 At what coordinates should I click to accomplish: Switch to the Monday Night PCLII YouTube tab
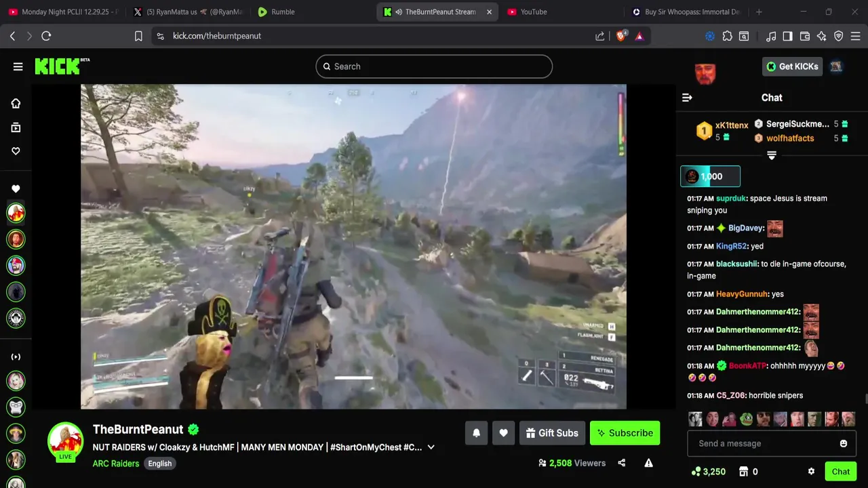click(x=62, y=12)
